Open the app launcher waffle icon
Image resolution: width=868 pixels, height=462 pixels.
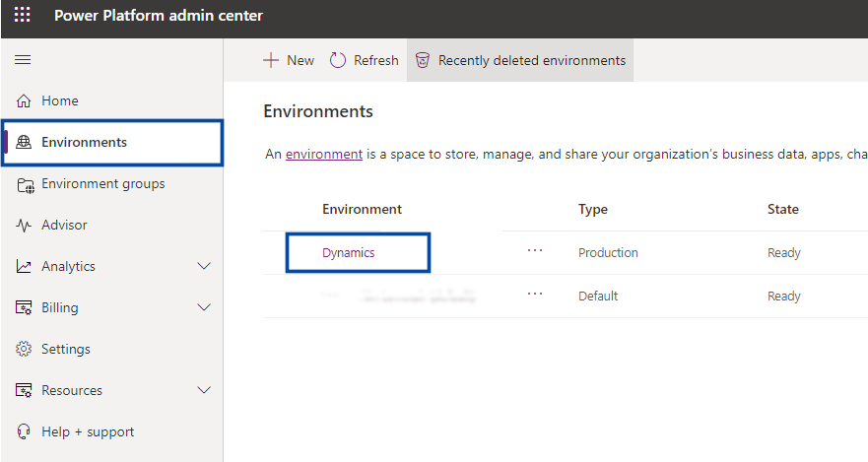[x=22, y=15]
